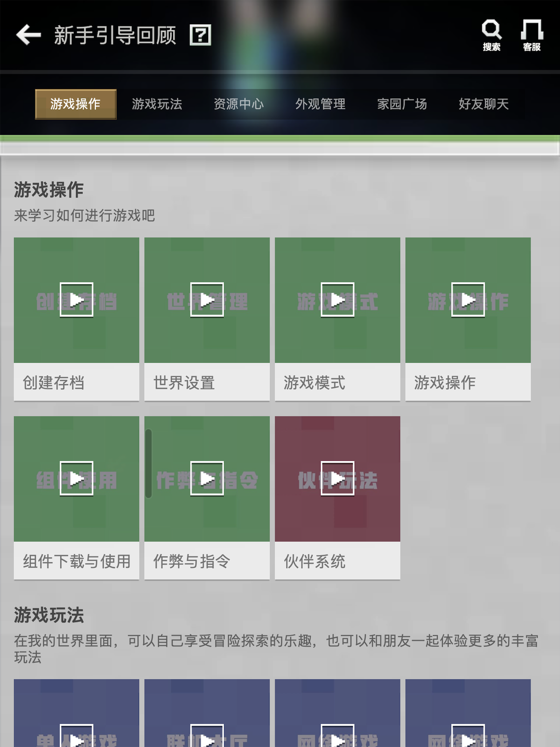
Task: Click the 伙伴系统 card label
Action: click(315, 561)
